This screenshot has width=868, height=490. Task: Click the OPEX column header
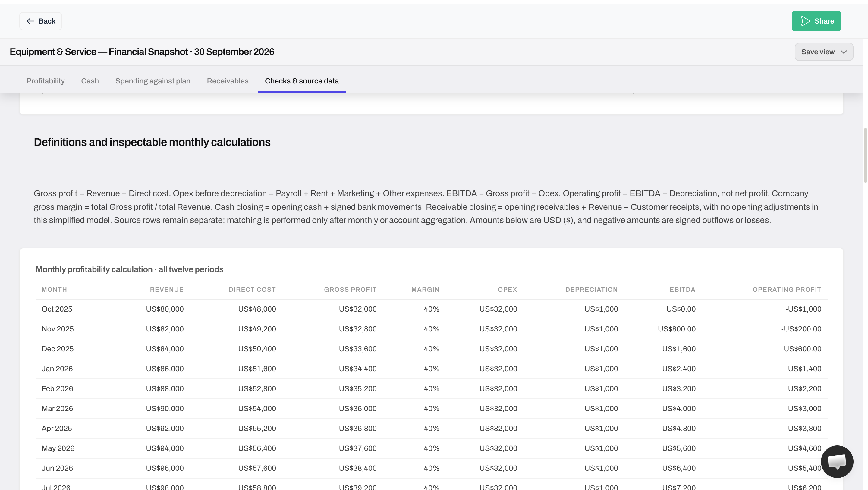tap(507, 290)
